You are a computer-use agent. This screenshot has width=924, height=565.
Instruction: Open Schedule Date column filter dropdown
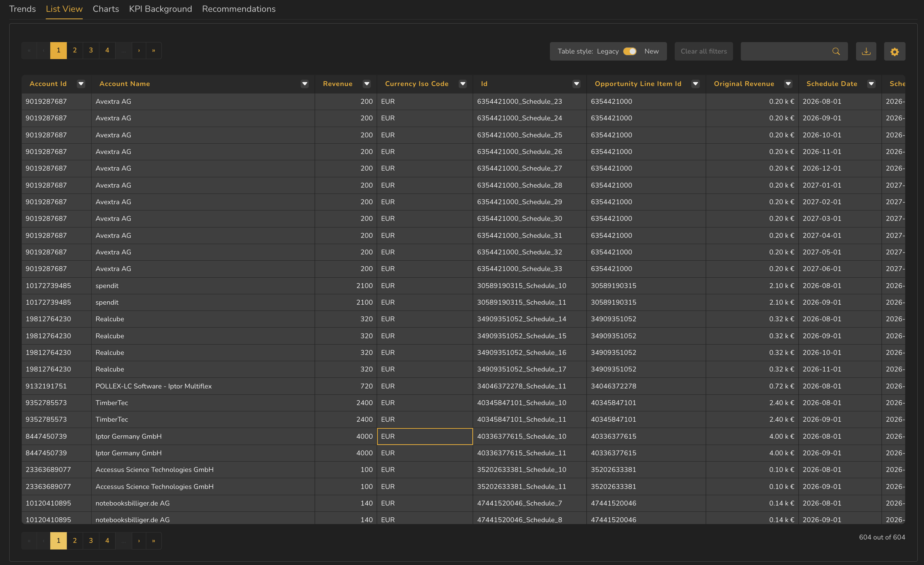tap(871, 84)
